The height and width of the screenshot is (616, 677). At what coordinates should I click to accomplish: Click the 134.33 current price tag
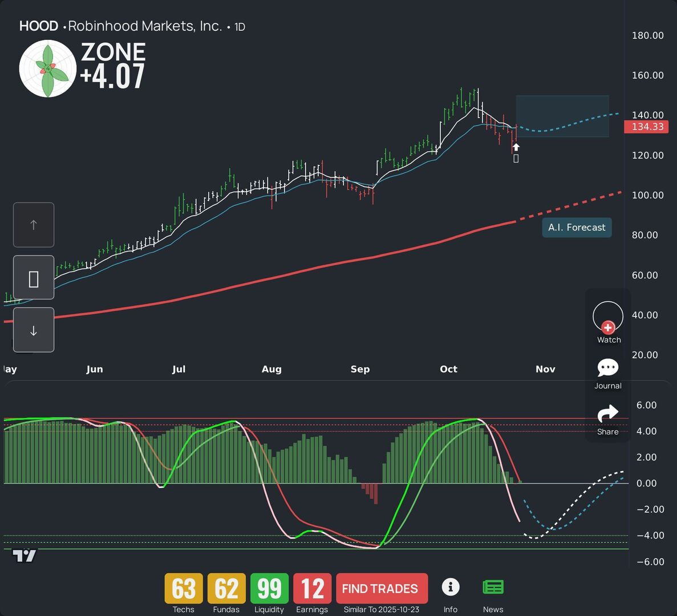(x=646, y=127)
